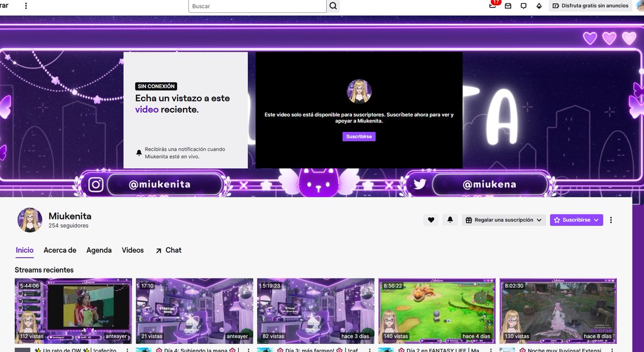This screenshot has width=644, height=352.
Task: Click the game icon beside 'Día 2' title
Action: (x=386, y=350)
